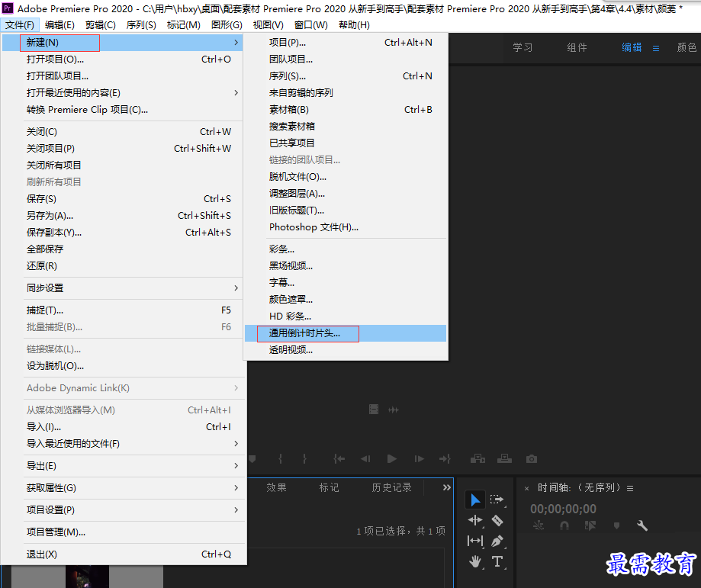Open the 图形(G) menu
Image resolution: width=701 pixels, height=588 pixels.
pos(227,25)
